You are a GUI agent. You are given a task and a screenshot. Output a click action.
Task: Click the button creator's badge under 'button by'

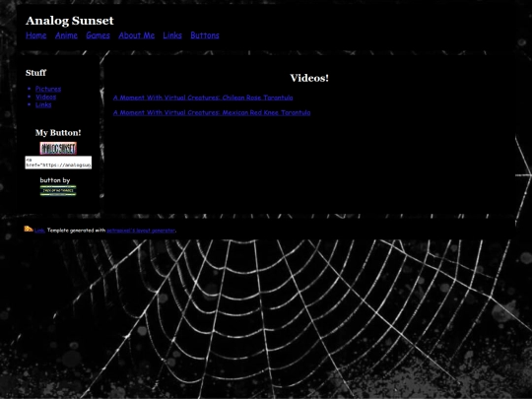[58, 191]
